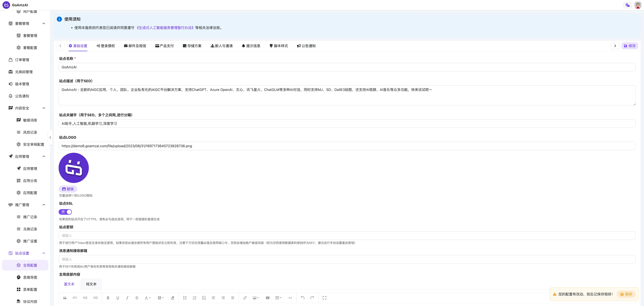Click the 保存 button at top right
Image resolution: width=644 pixels, height=306 pixels.
click(x=630, y=46)
